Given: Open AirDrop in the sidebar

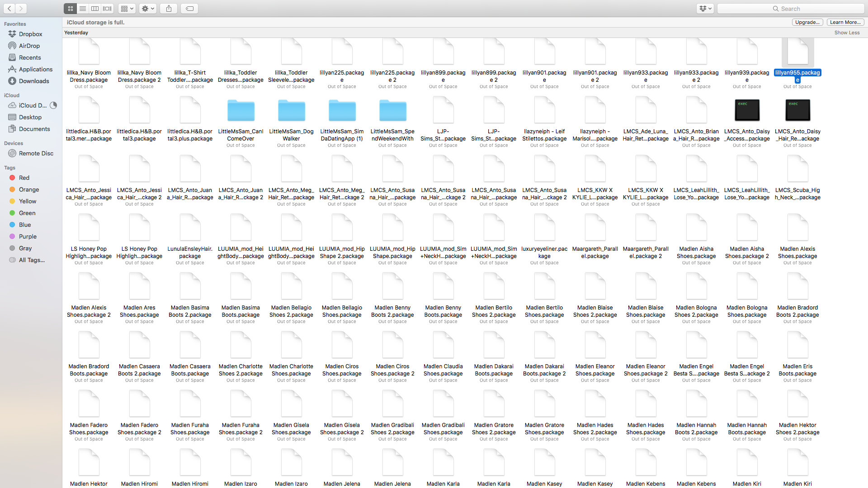Looking at the screenshot, I should [x=29, y=46].
